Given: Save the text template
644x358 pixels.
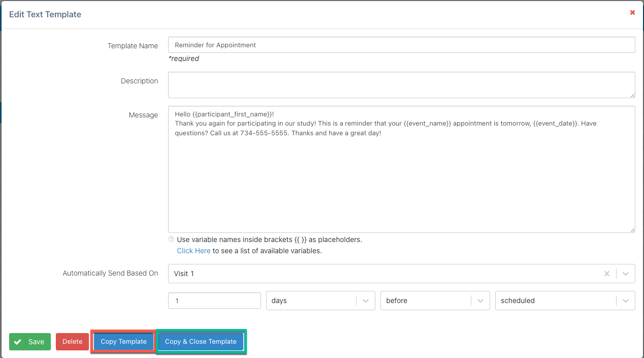Looking at the screenshot, I should click(29, 342).
